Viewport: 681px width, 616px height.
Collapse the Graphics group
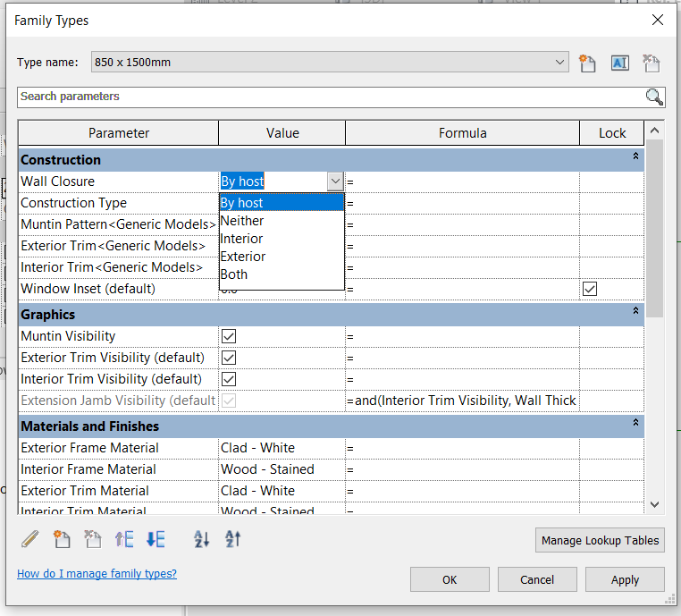(x=635, y=310)
